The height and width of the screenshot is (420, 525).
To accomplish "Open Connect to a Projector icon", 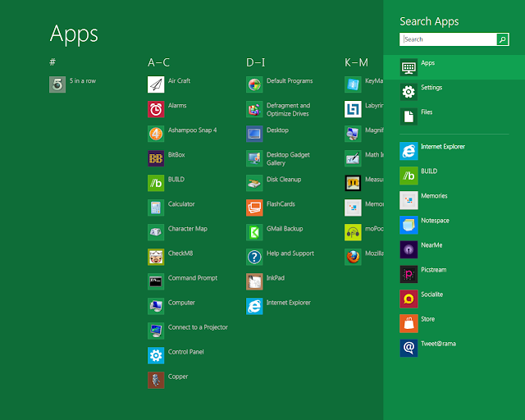I will [x=156, y=331].
